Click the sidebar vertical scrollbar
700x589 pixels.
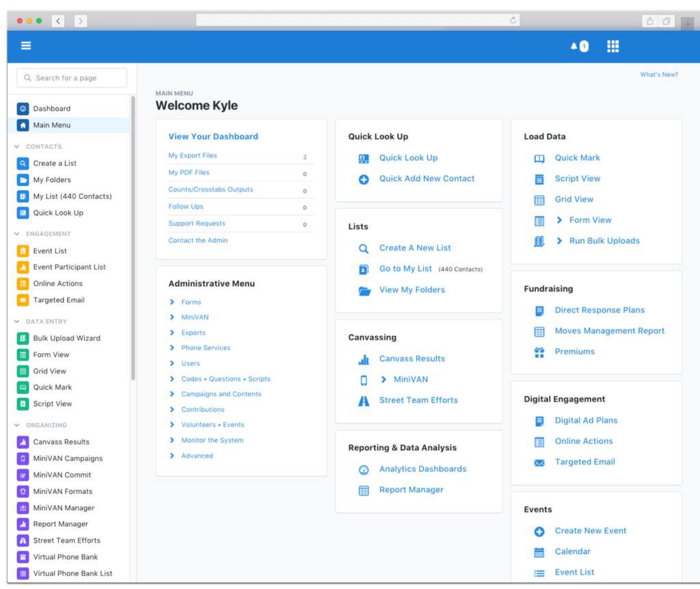click(x=133, y=239)
